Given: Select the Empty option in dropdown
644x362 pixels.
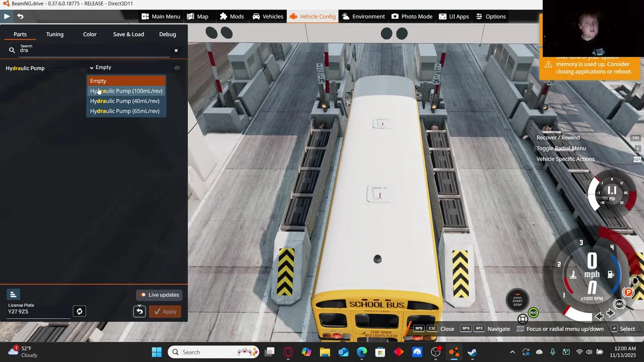Looking at the screenshot, I should [126, 81].
